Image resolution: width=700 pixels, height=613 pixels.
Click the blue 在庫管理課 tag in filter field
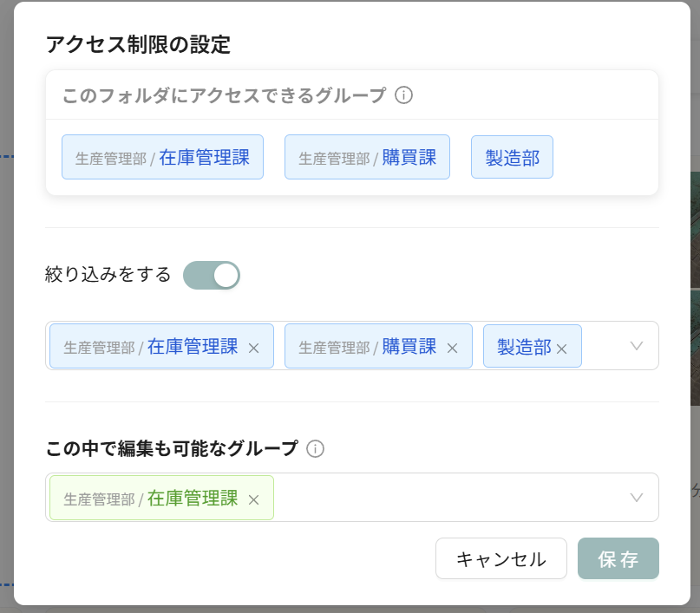[x=150, y=346]
